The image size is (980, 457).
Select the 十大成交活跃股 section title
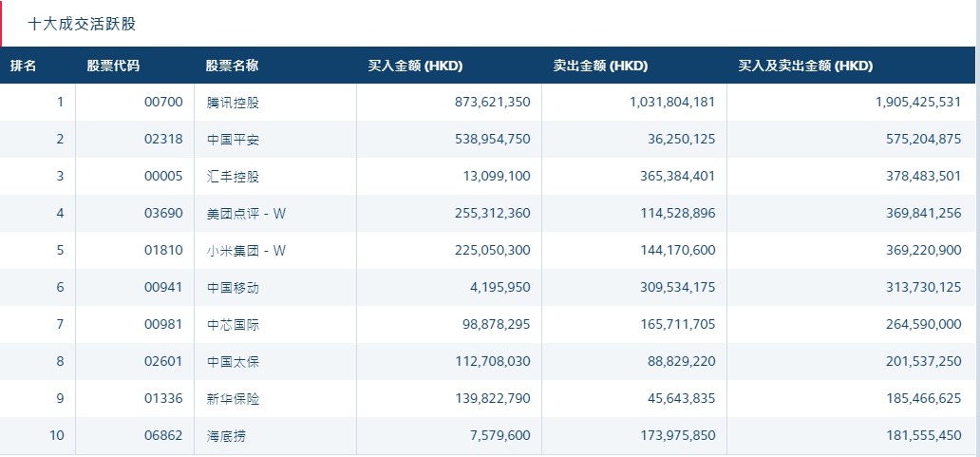82,24
